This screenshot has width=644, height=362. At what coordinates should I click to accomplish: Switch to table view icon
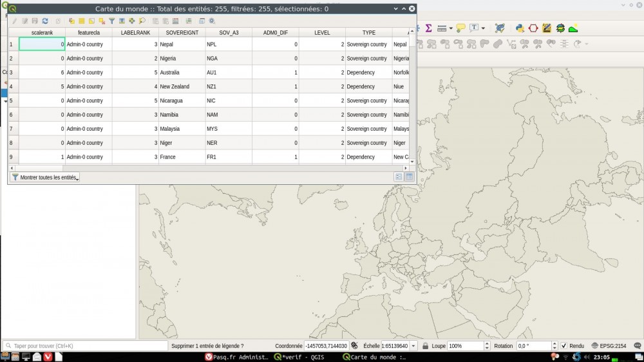coord(409,176)
